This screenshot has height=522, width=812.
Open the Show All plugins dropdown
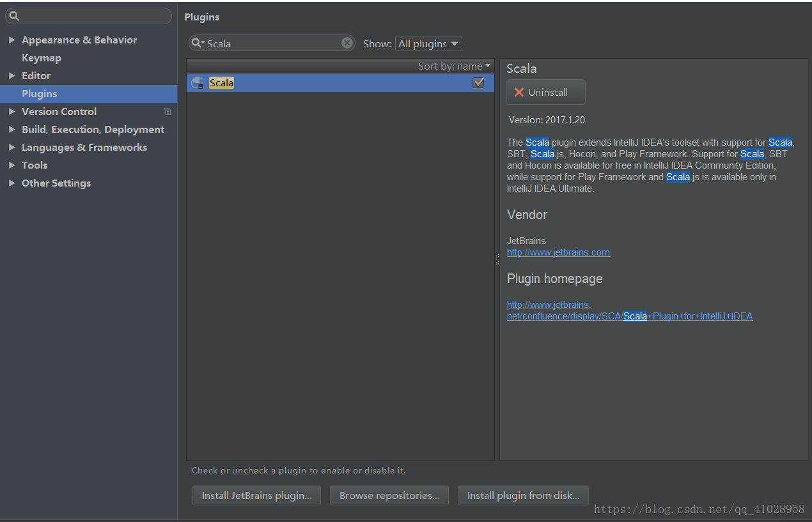pyautogui.click(x=428, y=43)
